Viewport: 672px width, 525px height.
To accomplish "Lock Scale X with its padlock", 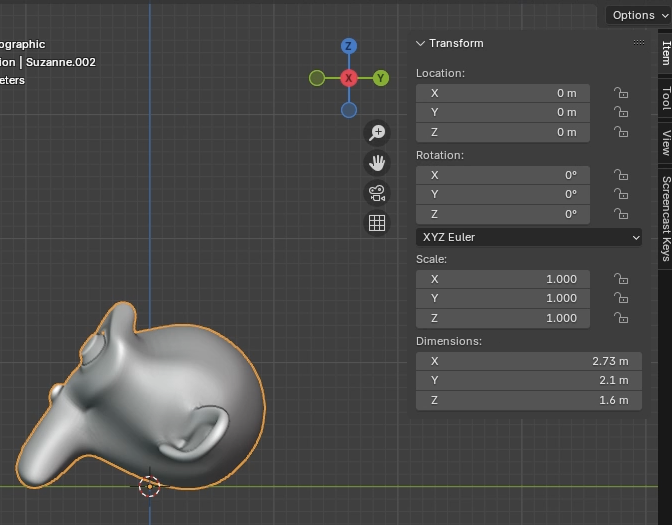I will (621, 279).
